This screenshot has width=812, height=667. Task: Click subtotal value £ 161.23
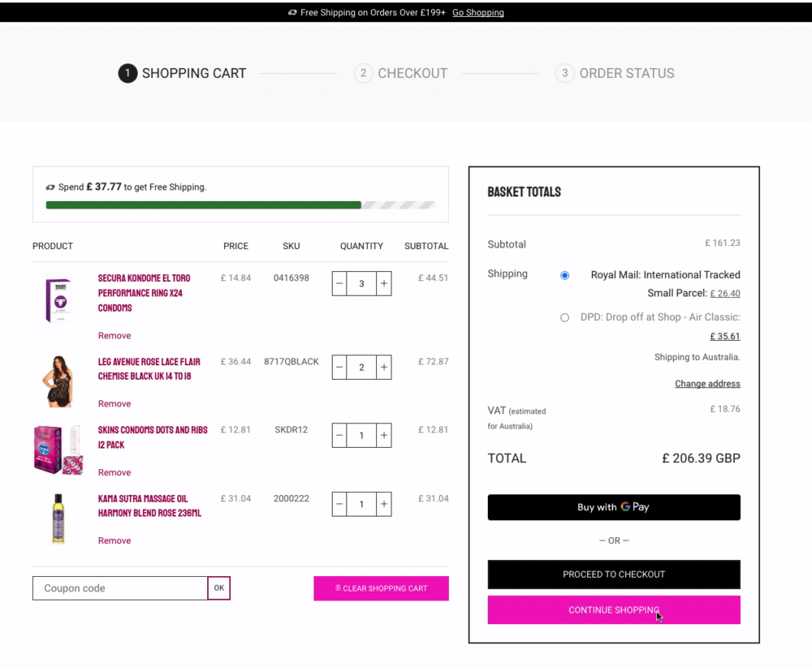tap(723, 243)
